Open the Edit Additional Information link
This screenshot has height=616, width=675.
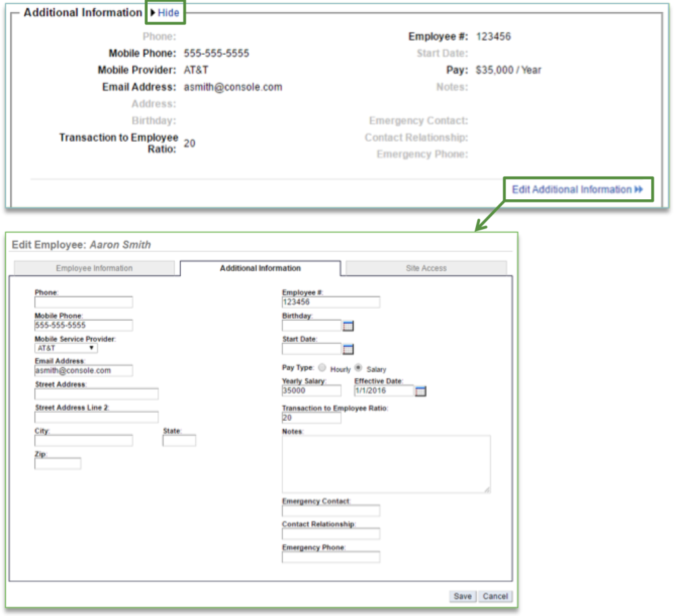pos(577,190)
